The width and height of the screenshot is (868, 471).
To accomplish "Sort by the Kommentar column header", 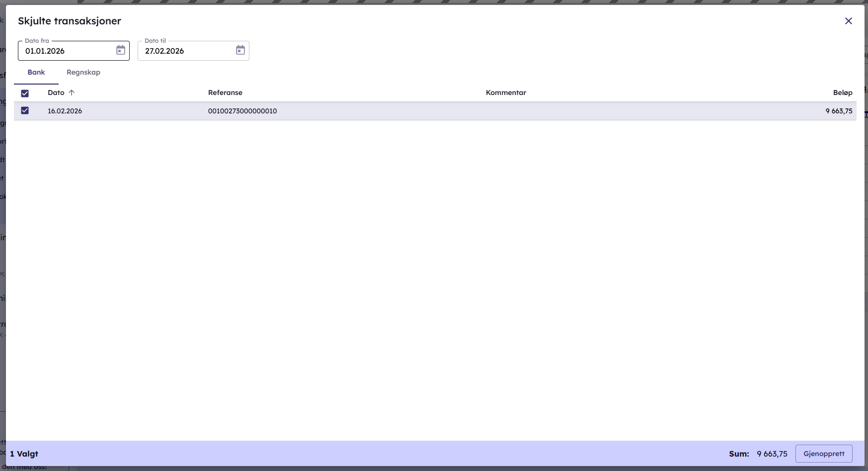I will pyautogui.click(x=506, y=93).
